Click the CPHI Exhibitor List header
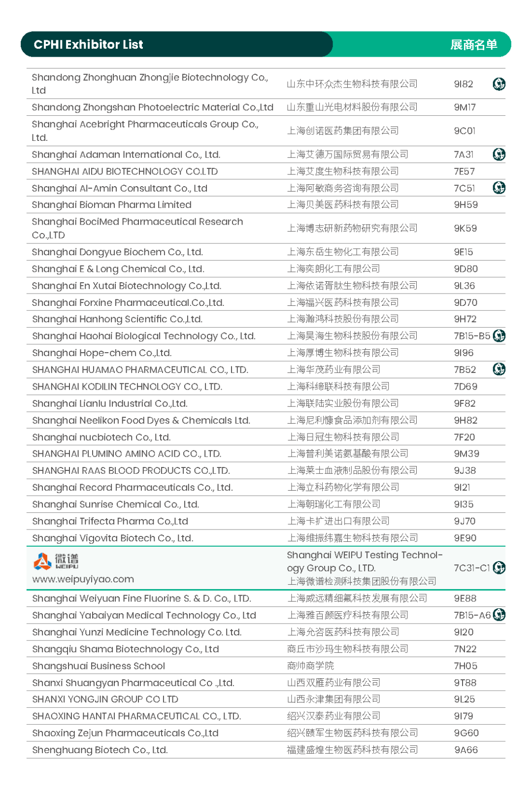 click(x=88, y=44)
